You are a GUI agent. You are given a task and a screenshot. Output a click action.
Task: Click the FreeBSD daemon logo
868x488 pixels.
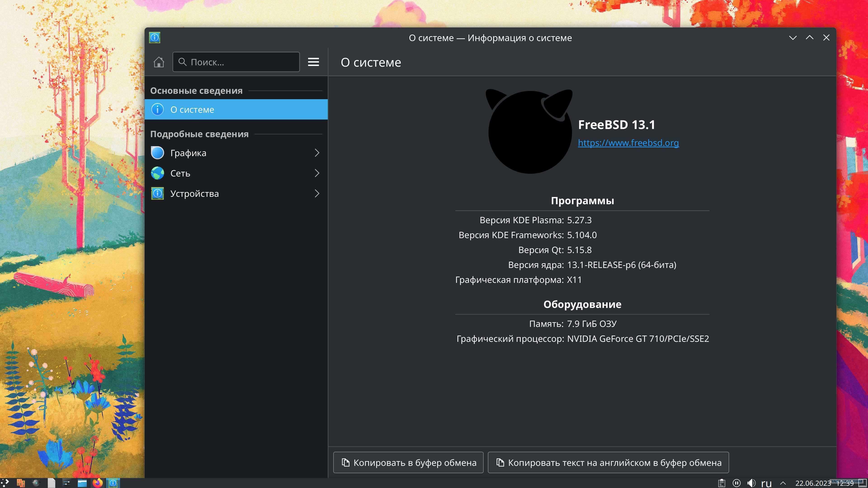(x=529, y=131)
